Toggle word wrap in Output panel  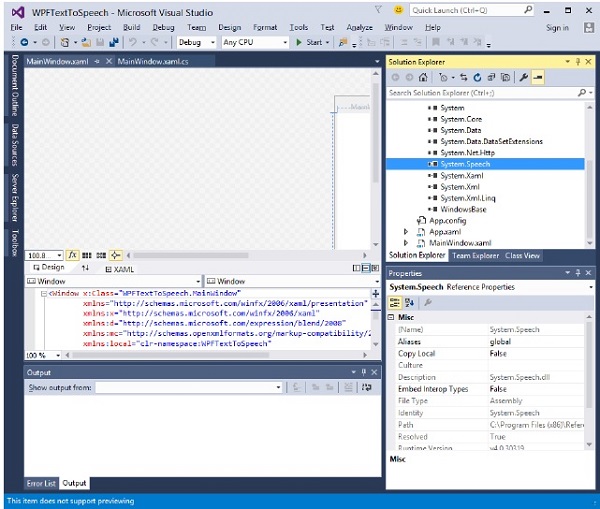point(365,387)
